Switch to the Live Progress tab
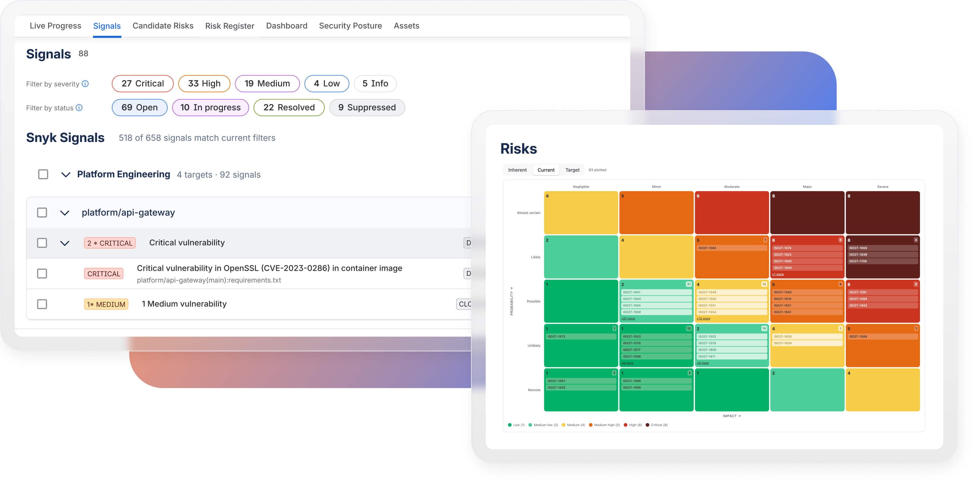980x486 pixels. point(55,25)
